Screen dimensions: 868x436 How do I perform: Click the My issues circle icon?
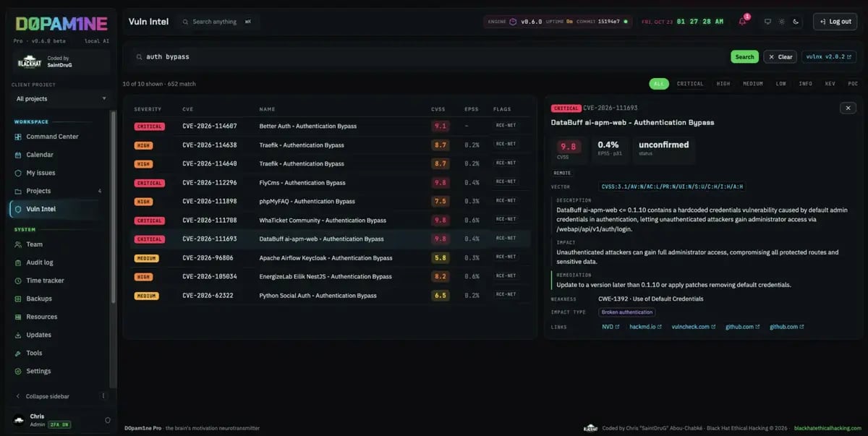[19, 173]
